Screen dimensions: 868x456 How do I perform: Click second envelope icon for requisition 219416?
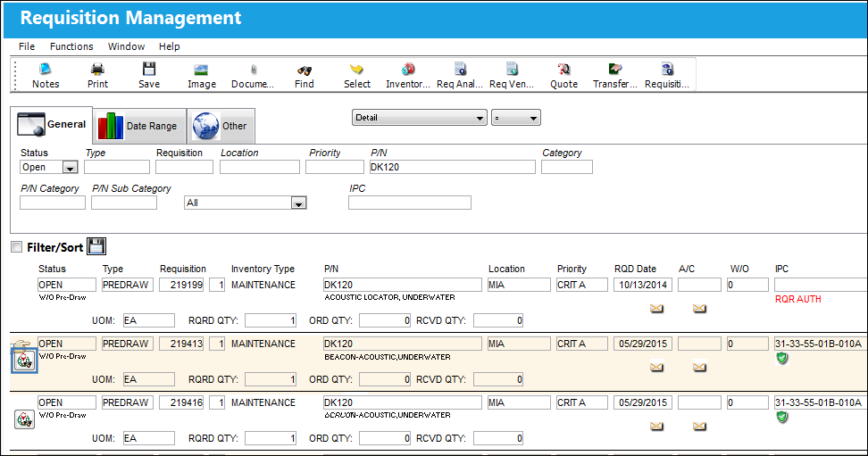(699, 427)
